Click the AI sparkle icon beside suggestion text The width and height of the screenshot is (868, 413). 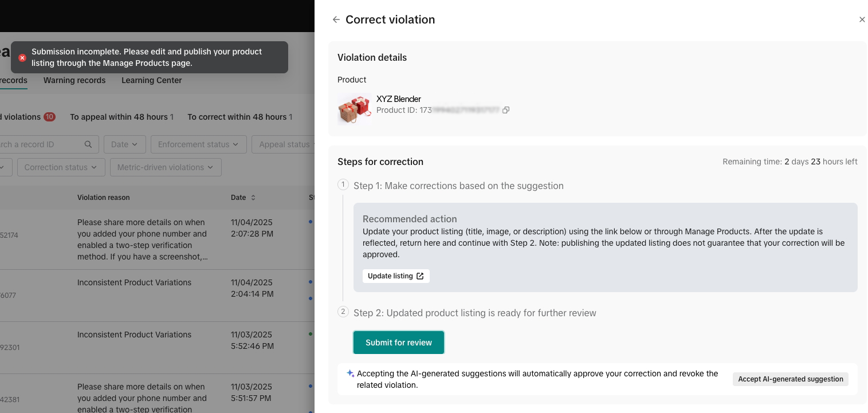[x=350, y=373]
